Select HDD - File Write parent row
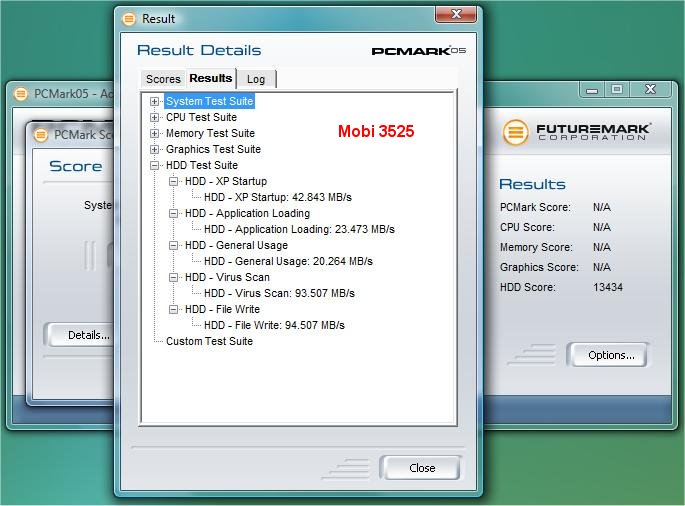 click(x=222, y=309)
